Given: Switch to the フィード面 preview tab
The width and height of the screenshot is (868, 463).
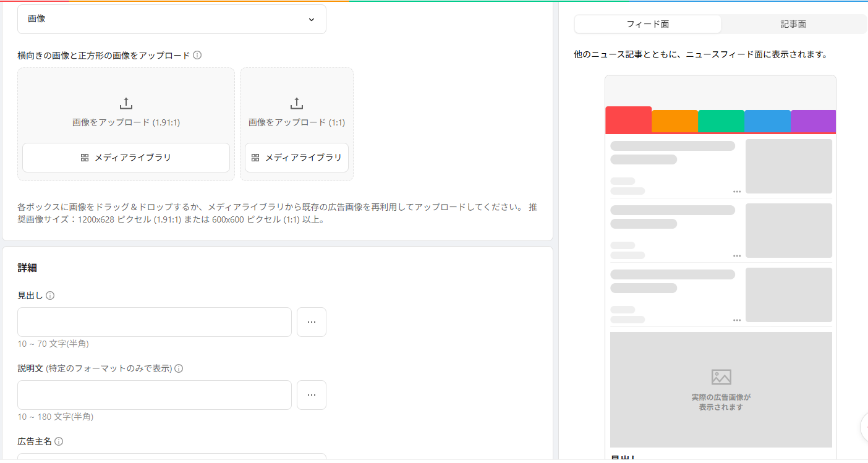Looking at the screenshot, I should 648,24.
